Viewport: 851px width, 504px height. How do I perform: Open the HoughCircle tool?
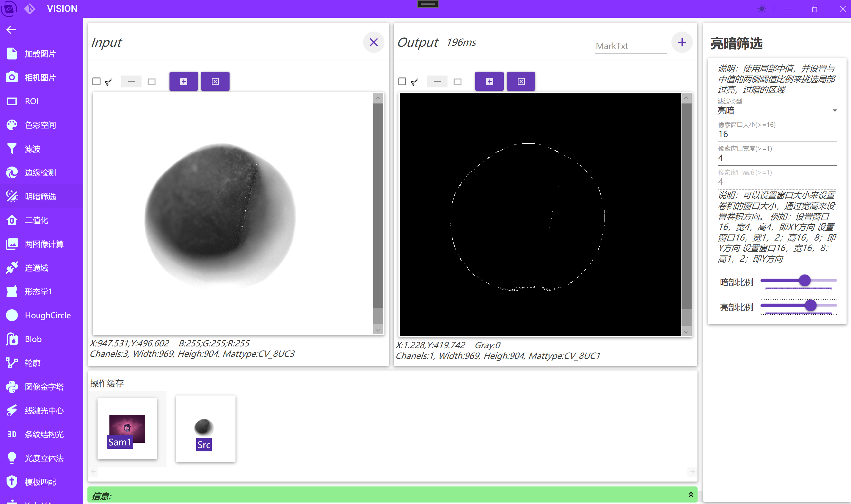(48, 315)
